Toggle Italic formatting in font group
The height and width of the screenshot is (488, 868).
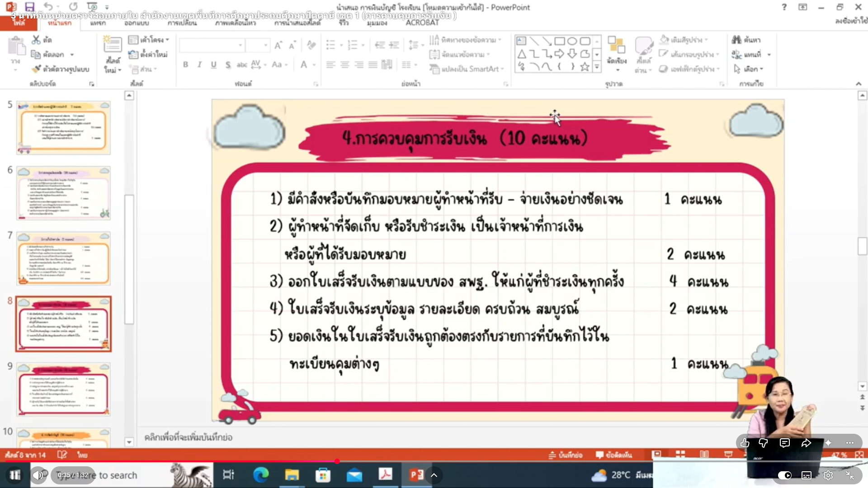199,65
